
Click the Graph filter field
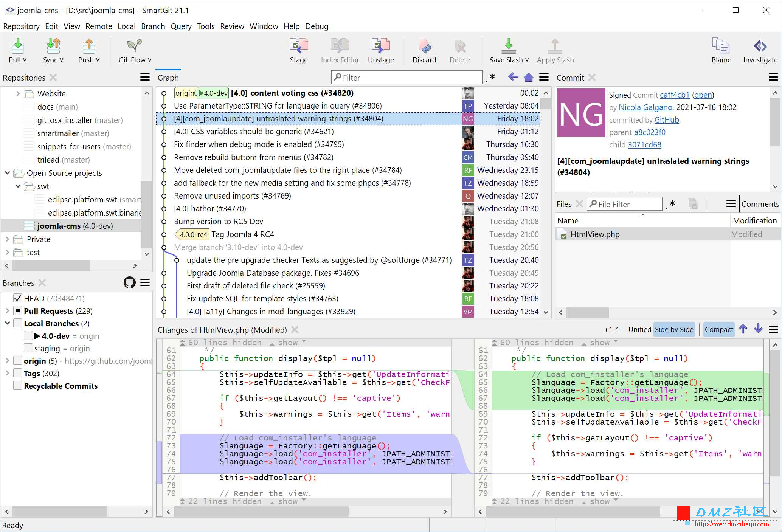[x=407, y=78]
